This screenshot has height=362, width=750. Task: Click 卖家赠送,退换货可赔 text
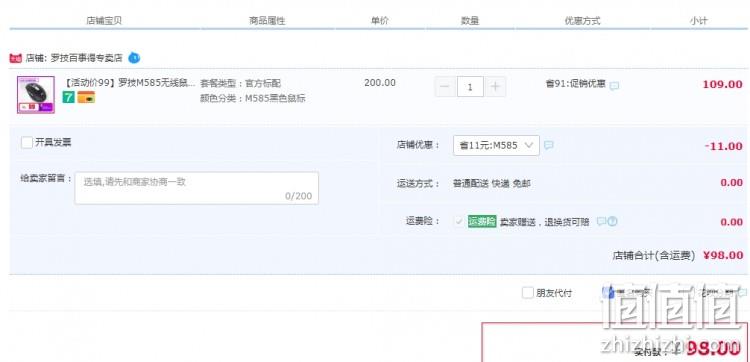[545, 222]
